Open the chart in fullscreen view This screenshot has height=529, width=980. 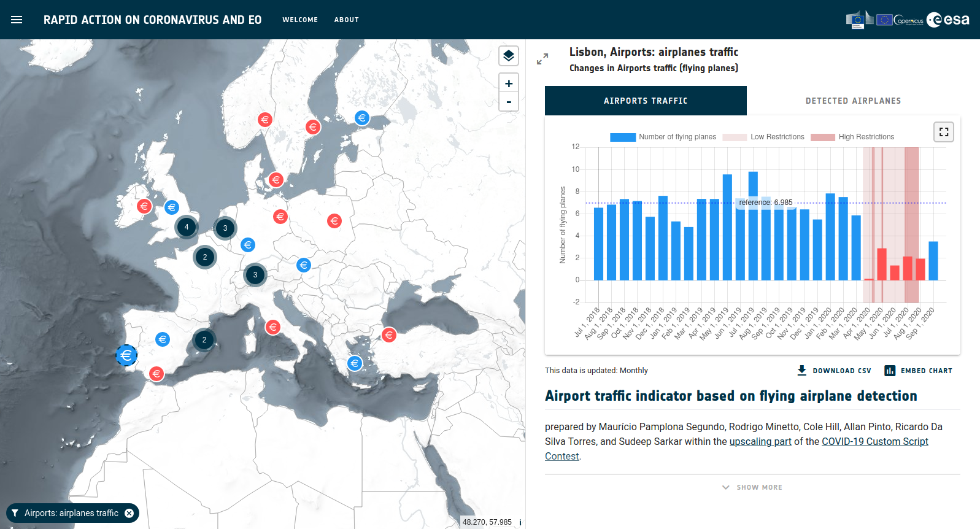point(943,132)
